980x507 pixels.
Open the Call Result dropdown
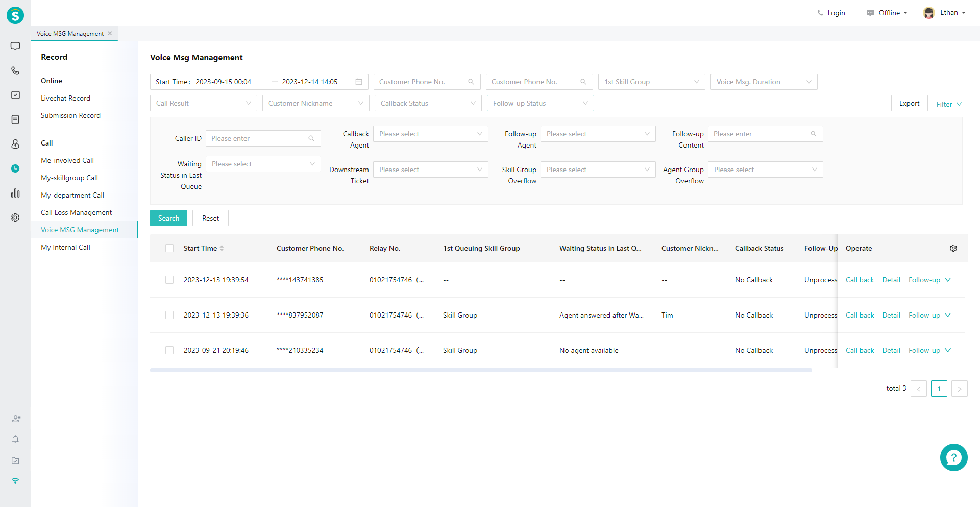[204, 103]
